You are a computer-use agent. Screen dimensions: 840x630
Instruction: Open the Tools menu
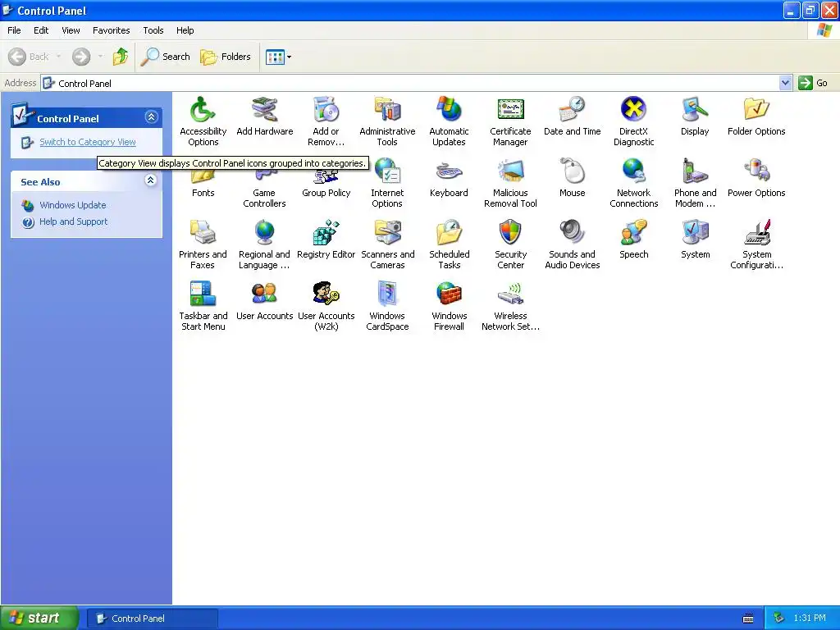tap(153, 30)
